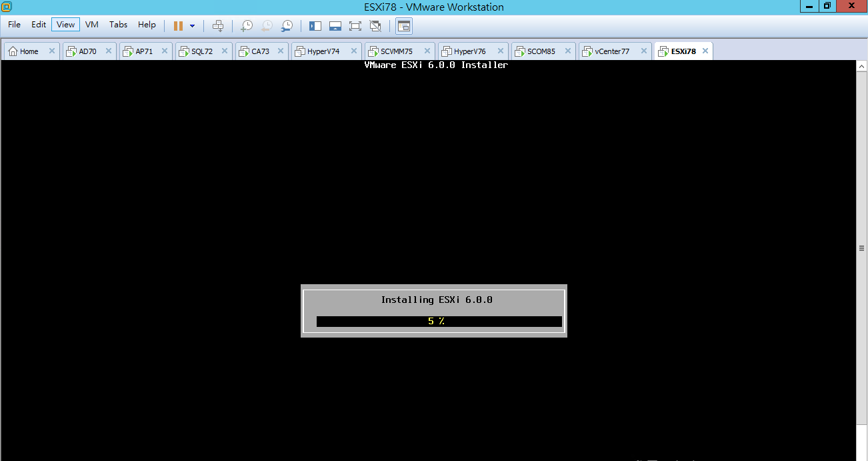
Task: Open the View menu
Action: (x=65, y=25)
